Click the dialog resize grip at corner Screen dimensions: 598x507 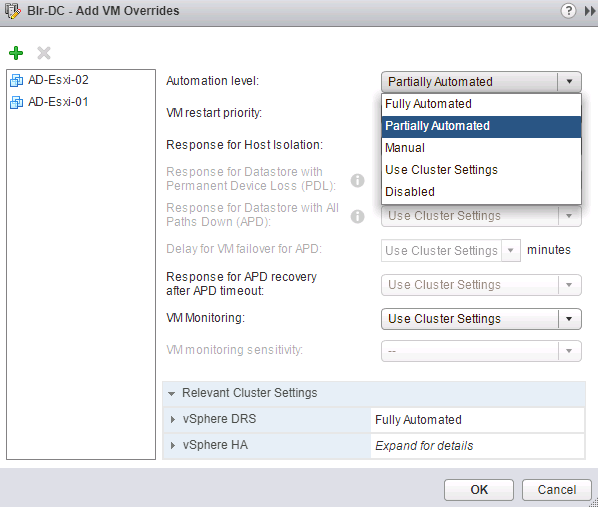[x=593, y=502]
